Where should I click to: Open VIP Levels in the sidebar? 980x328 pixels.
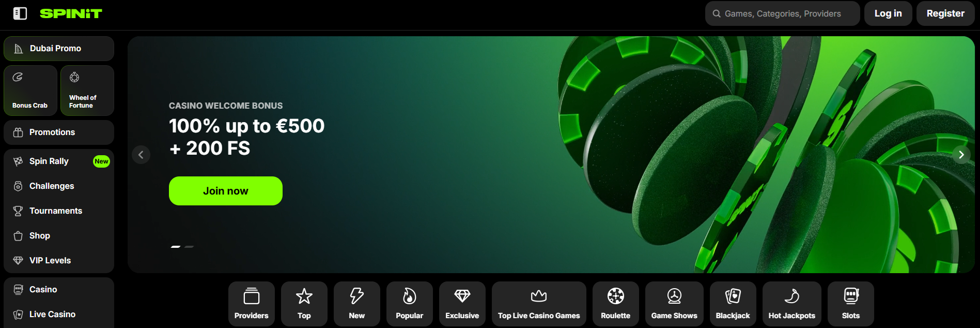click(x=59, y=261)
